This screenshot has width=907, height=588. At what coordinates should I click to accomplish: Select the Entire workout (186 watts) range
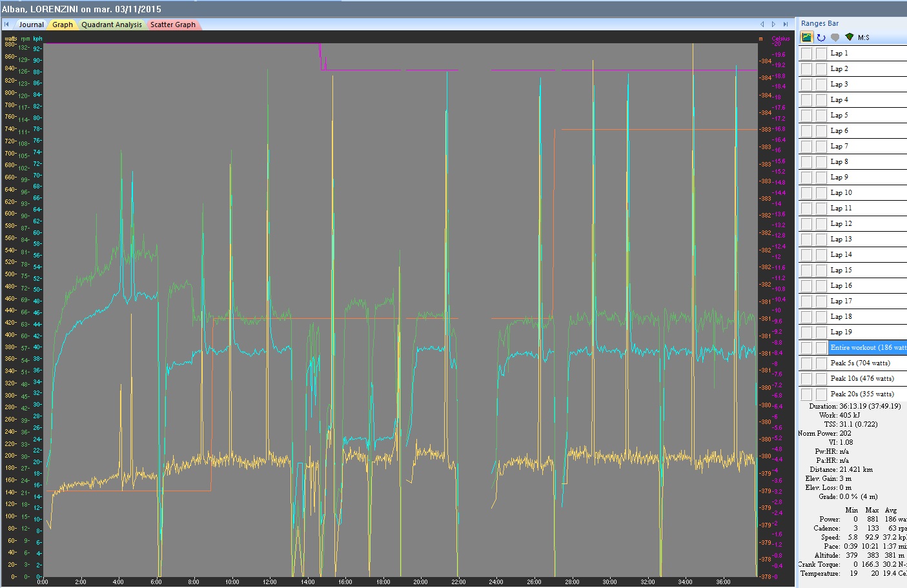868,347
